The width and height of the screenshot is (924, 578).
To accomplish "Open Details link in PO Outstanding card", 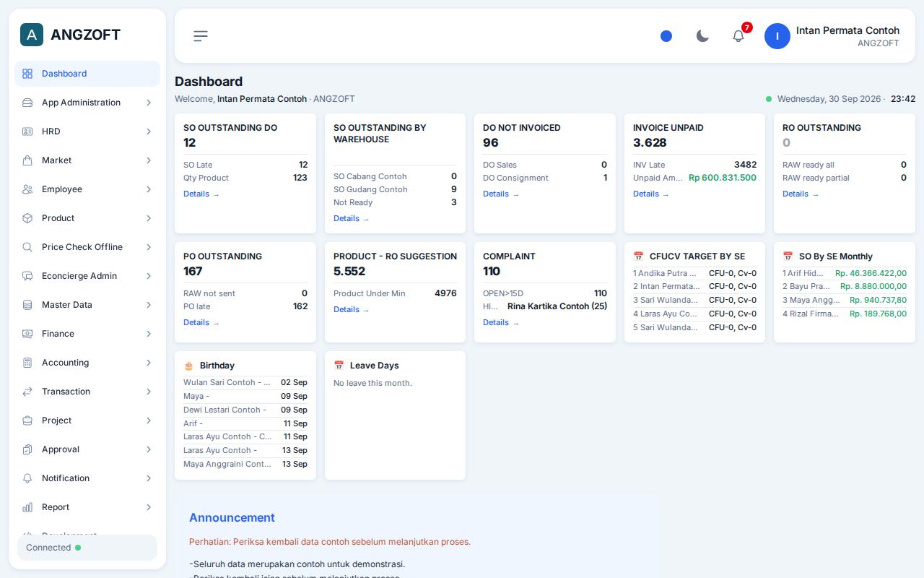I will coord(201,322).
